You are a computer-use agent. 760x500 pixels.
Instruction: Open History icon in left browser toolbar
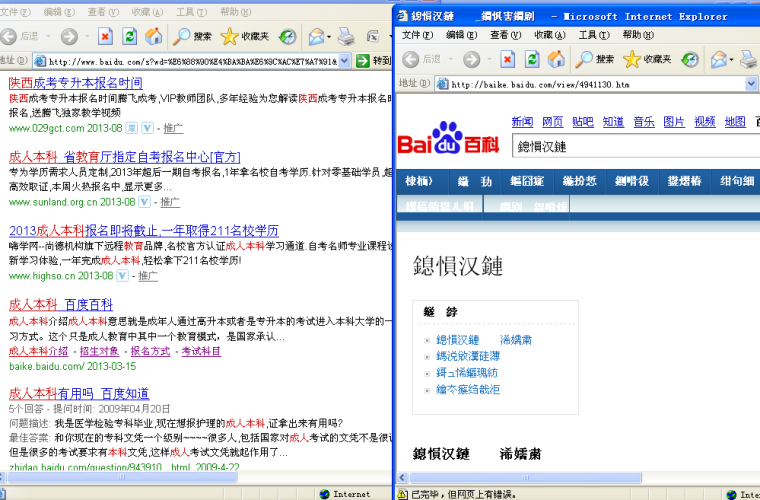pos(287,36)
